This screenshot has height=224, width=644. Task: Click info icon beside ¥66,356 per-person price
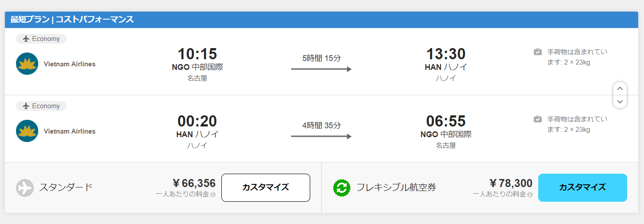(x=213, y=195)
